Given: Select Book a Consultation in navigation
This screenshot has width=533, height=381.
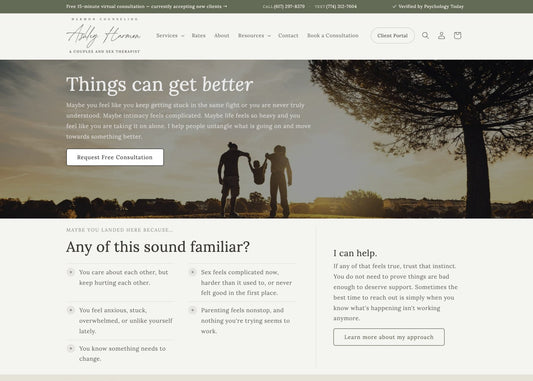Looking at the screenshot, I should point(333,35).
